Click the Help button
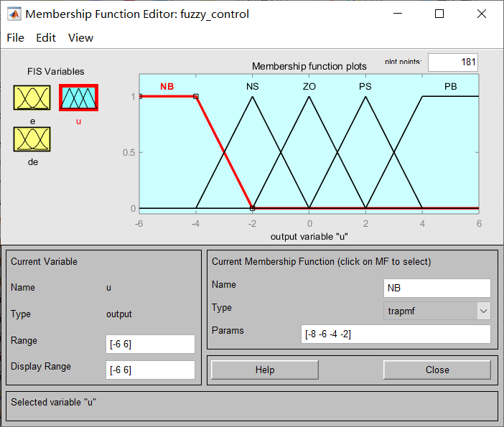 (265, 370)
